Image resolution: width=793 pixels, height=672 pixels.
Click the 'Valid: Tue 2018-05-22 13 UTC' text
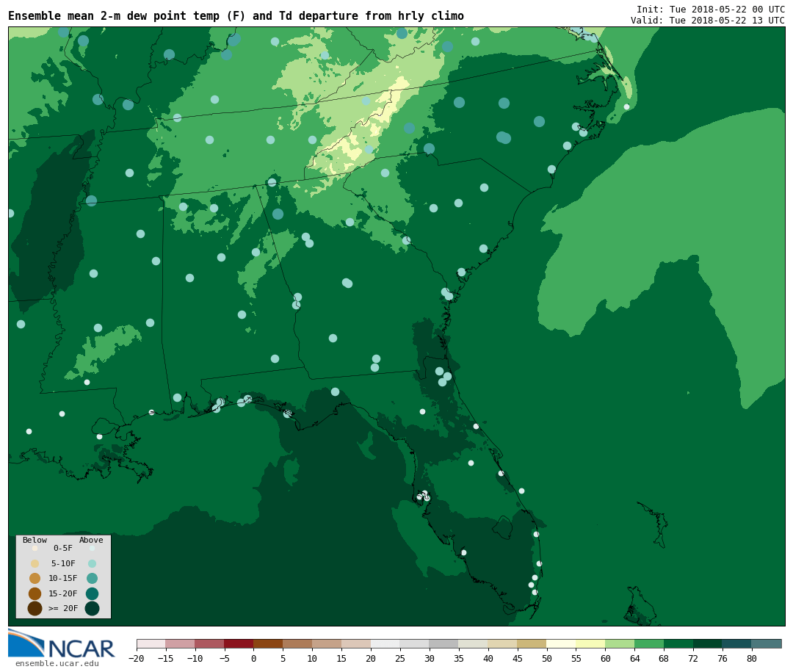click(708, 21)
